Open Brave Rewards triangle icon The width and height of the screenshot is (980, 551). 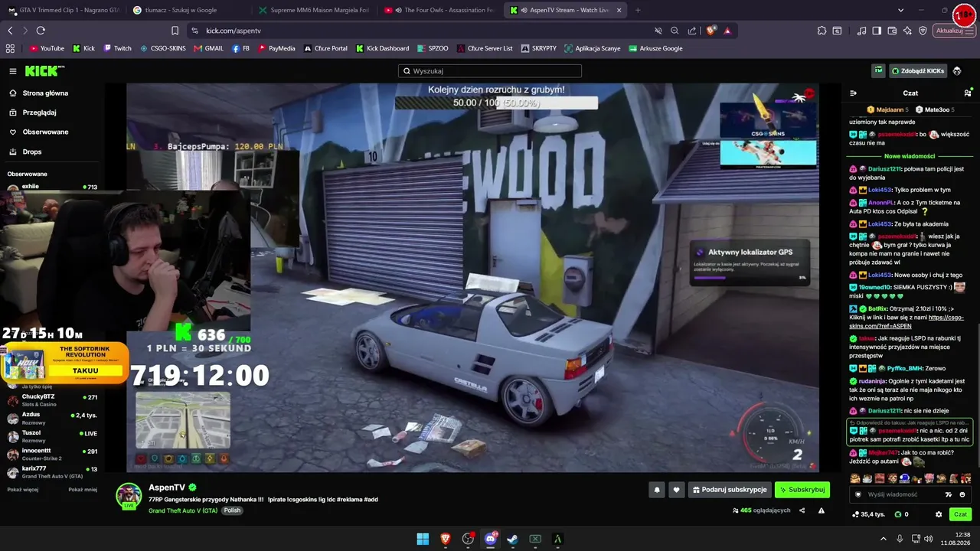pos(727,31)
